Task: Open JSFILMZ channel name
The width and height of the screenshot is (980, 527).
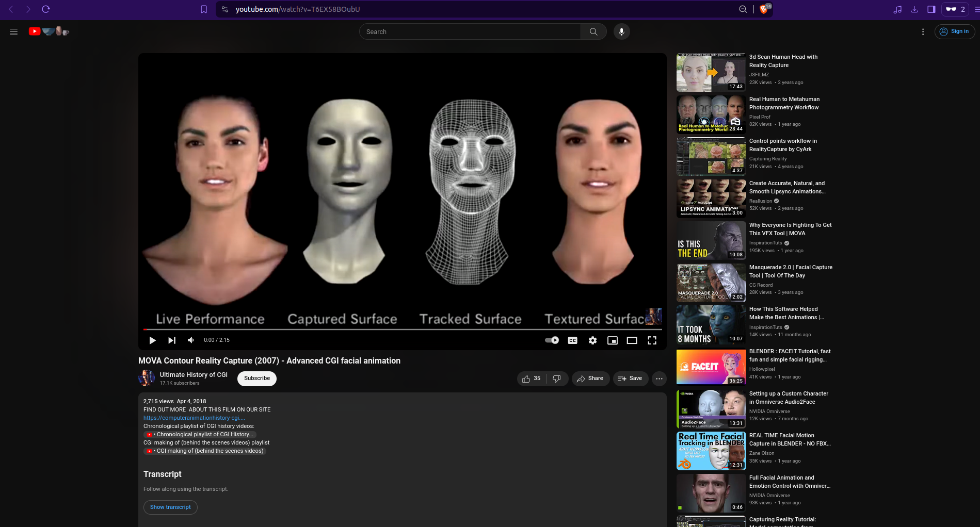Action: [x=759, y=75]
